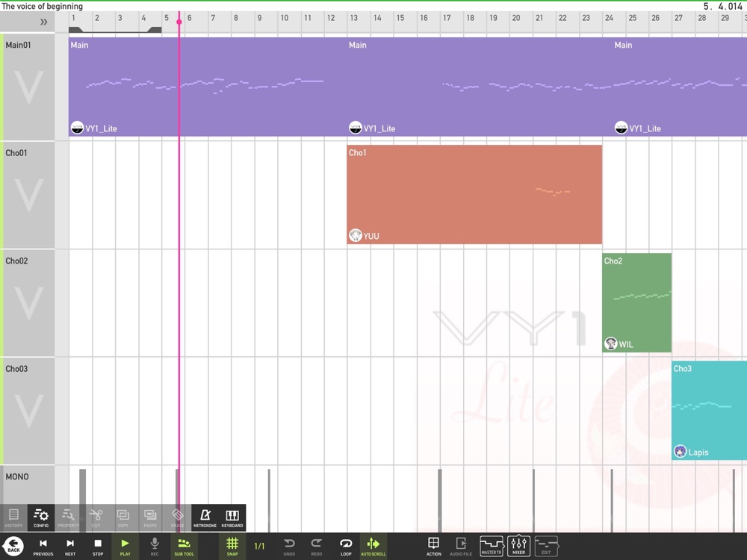Image resolution: width=747 pixels, height=560 pixels.
Task: Click the YUU singer avatar icon
Action: [356, 235]
